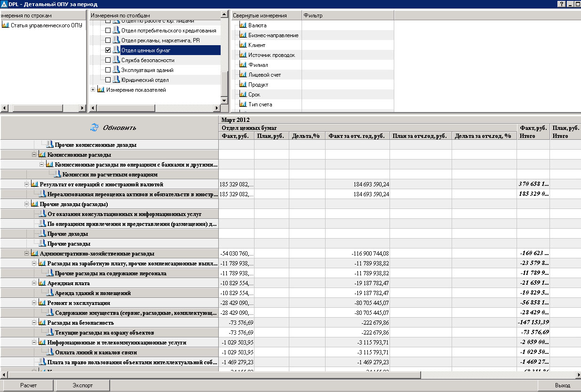Click the help question mark button in title bar
The width and height of the screenshot is (581, 392).
(x=561, y=4)
